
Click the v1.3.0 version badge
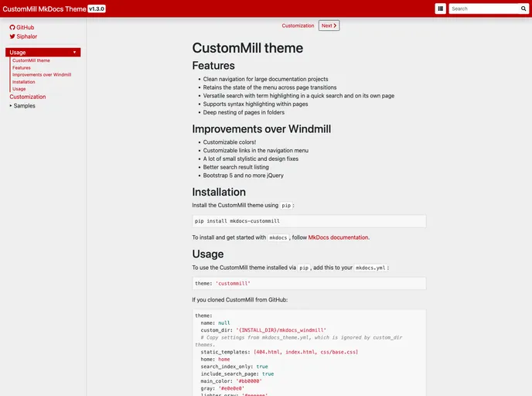tap(97, 9)
